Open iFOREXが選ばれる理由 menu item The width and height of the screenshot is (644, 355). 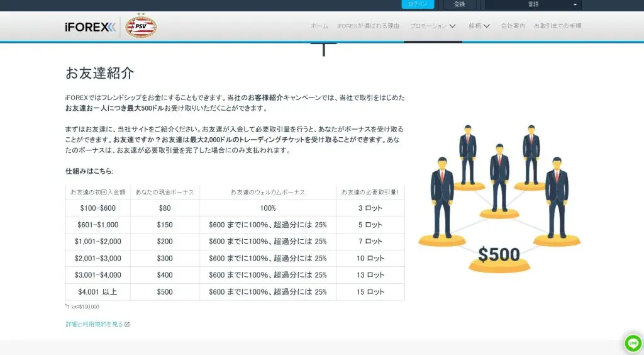(x=368, y=26)
